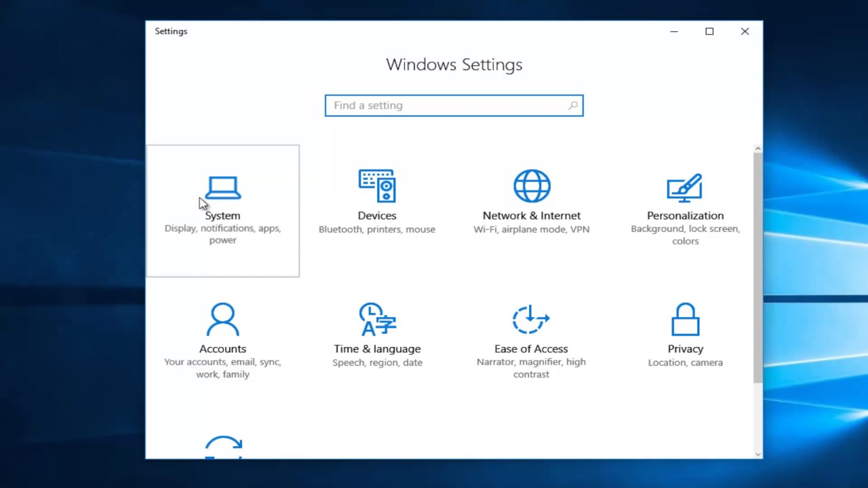Open the Personalization paintbrush icon
This screenshot has height=488, width=868.
pyautogui.click(x=685, y=188)
